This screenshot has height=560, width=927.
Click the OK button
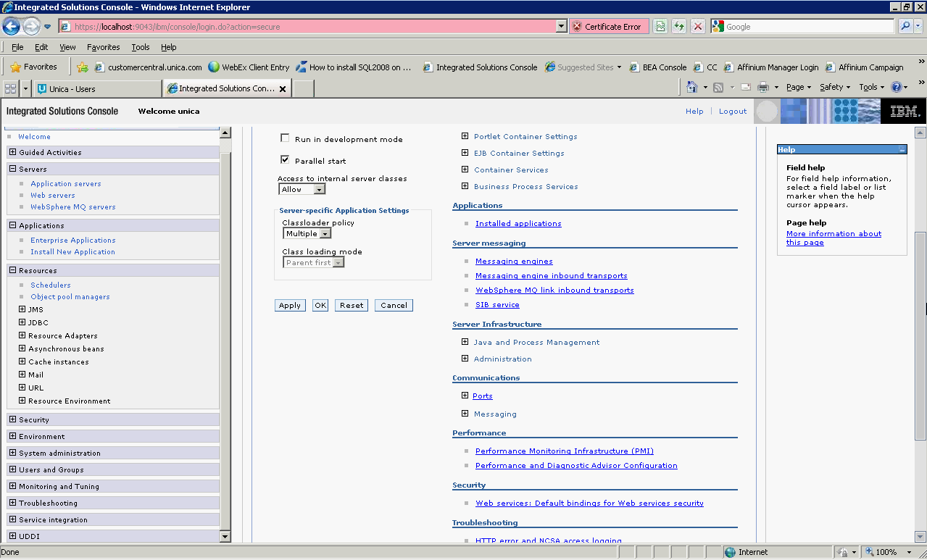click(320, 305)
